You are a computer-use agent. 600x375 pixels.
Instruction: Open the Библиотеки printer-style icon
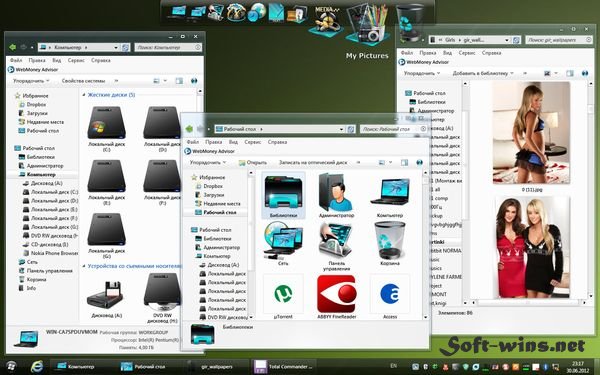(x=283, y=192)
